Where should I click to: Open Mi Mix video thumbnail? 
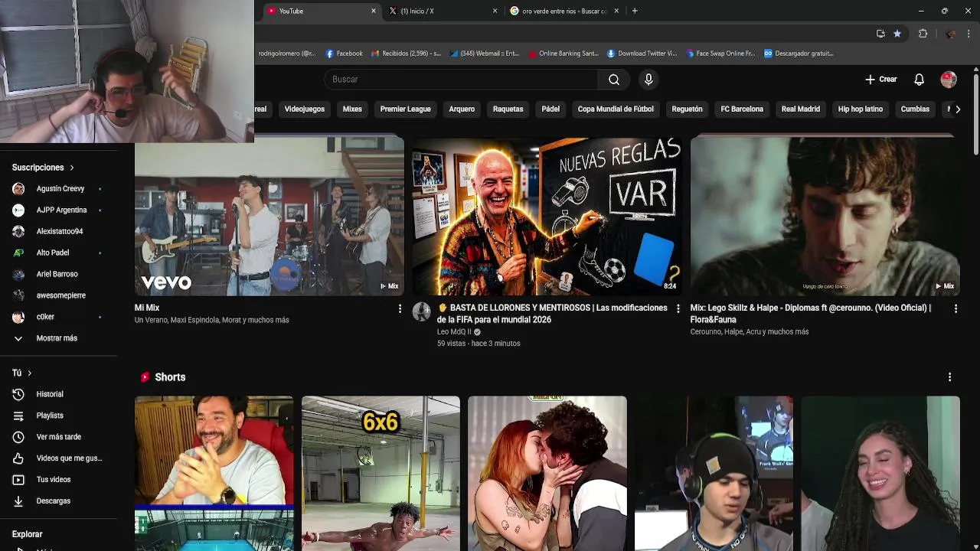pos(269,217)
